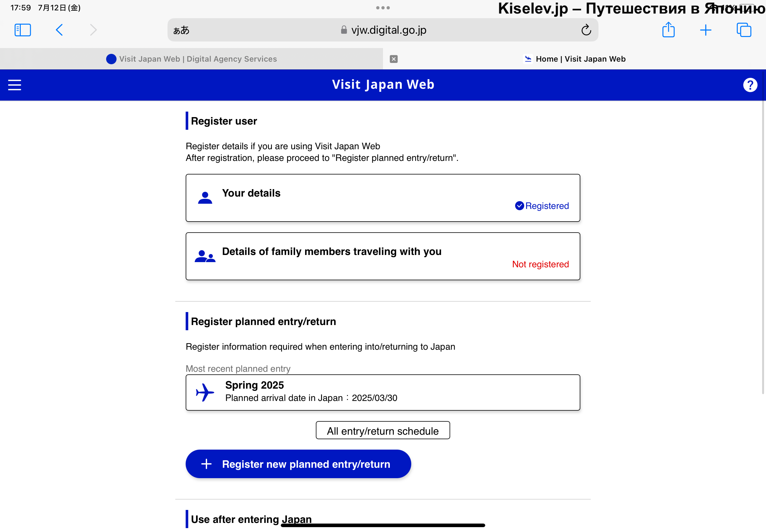Switch to Visit Japan Web Digital Agency tab
Image resolution: width=766 pixels, height=532 pixels.
[x=191, y=59]
